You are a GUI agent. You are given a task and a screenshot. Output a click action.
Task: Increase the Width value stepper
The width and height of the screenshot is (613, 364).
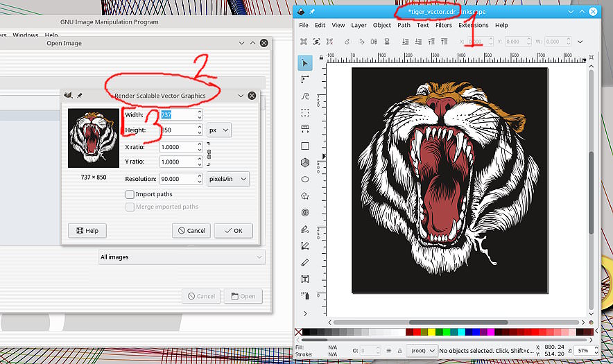[200, 112]
